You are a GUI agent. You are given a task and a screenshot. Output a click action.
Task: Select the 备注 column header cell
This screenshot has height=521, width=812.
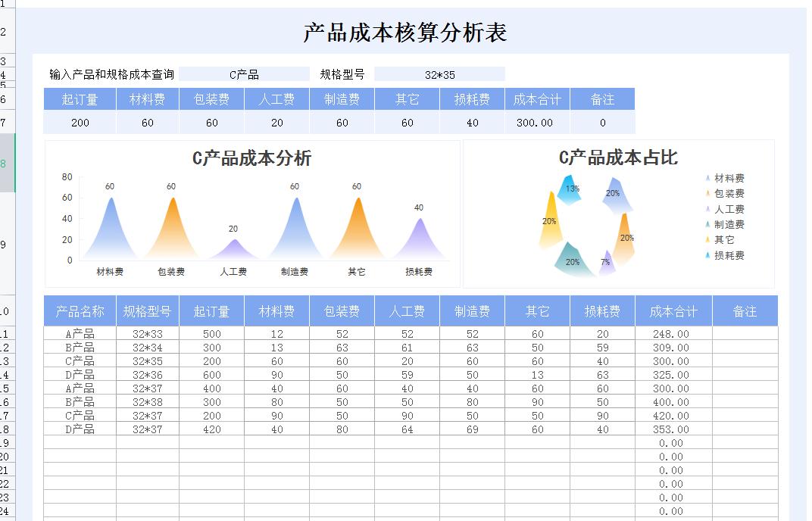click(745, 311)
